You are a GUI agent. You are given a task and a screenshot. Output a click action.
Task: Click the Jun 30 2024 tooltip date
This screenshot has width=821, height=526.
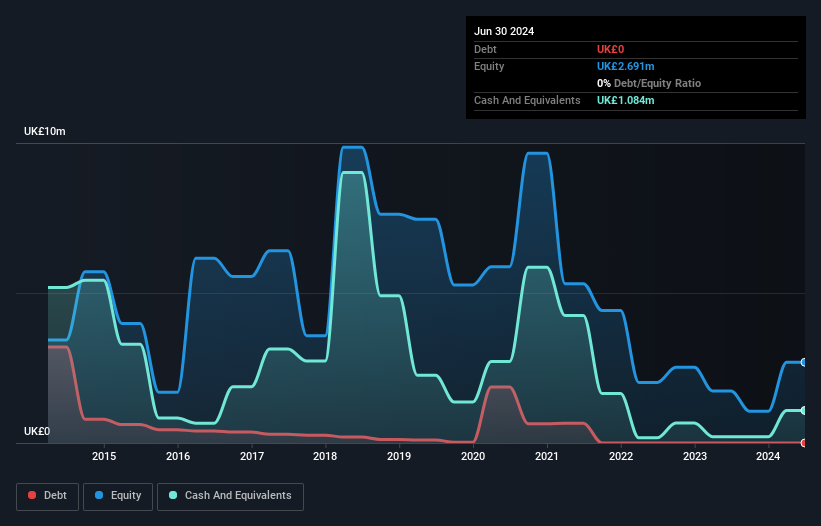pos(504,31)
